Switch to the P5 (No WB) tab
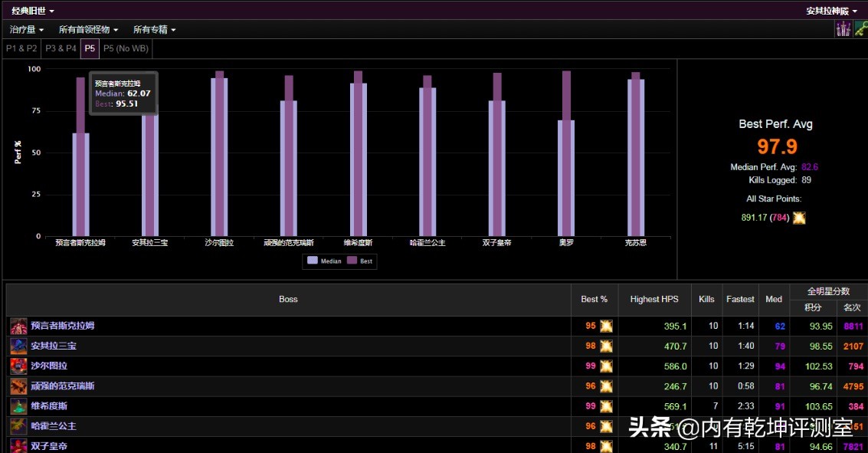The width and height of the screenshot is (868, 453). [126, 48]
